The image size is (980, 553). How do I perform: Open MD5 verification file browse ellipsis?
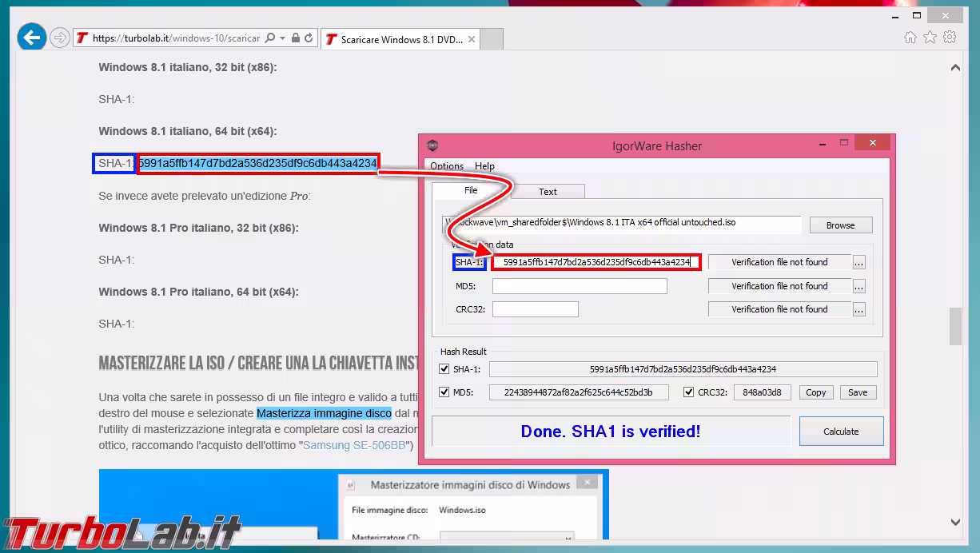tap(858, 286)
